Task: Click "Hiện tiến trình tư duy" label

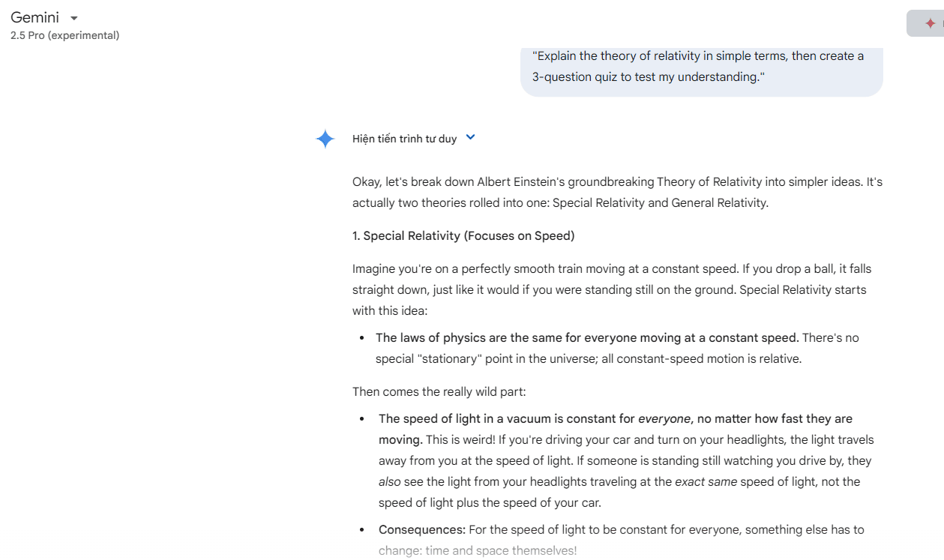Action: (x=404, y=139)
